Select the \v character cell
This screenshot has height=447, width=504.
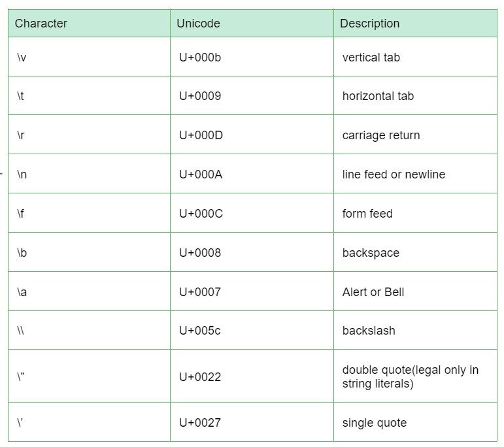click(89, 57)
